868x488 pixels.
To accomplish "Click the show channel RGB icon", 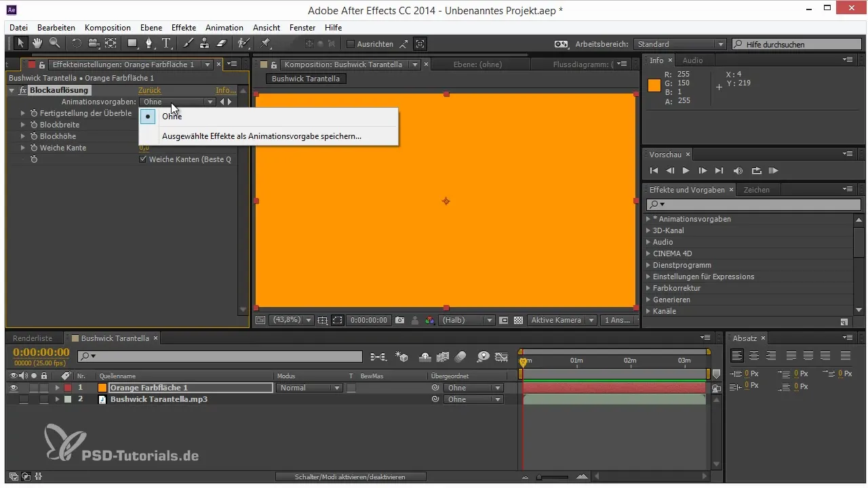I will (x=430, y=320).
